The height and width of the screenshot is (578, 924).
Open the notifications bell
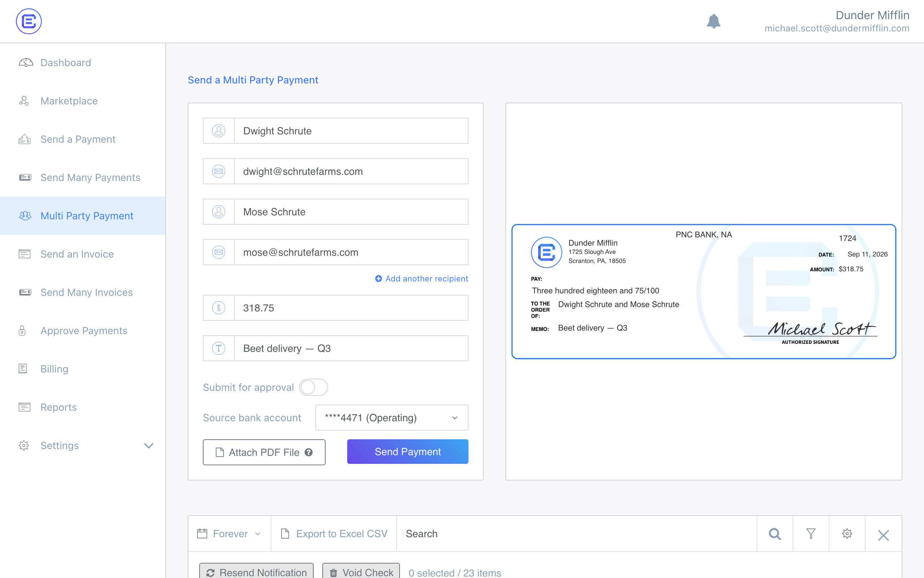point(713,21)
